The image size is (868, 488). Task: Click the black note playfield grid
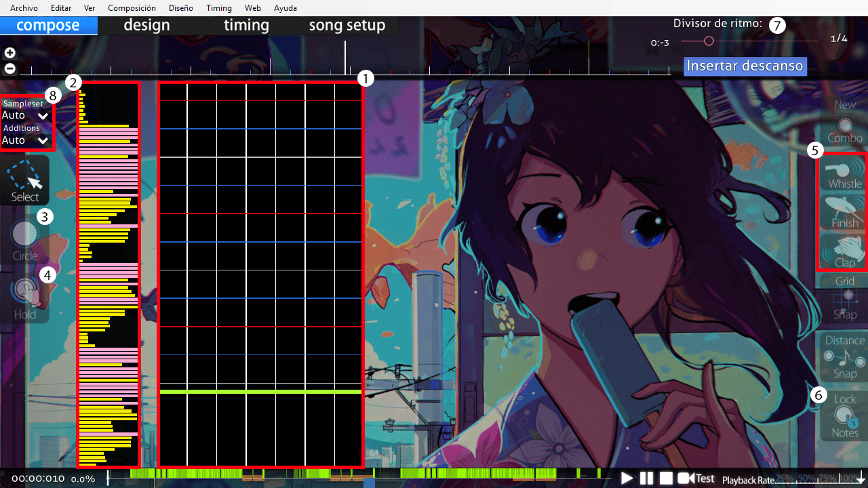[260, 274]
